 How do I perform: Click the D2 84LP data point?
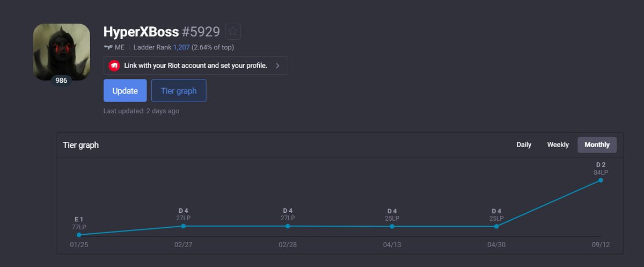point(601,180)
